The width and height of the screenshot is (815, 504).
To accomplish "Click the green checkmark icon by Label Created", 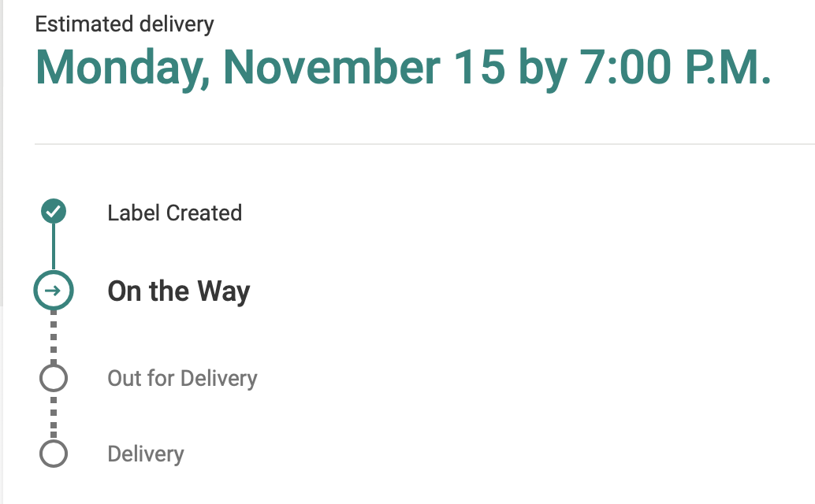I will click(x=53, y=211).
